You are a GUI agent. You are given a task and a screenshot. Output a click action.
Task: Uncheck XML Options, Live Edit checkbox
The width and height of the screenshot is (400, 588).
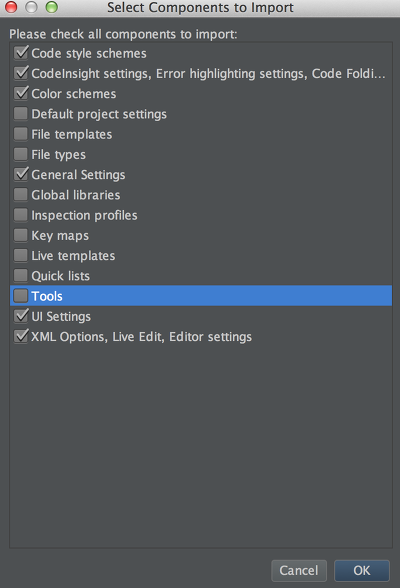(21, 336)
